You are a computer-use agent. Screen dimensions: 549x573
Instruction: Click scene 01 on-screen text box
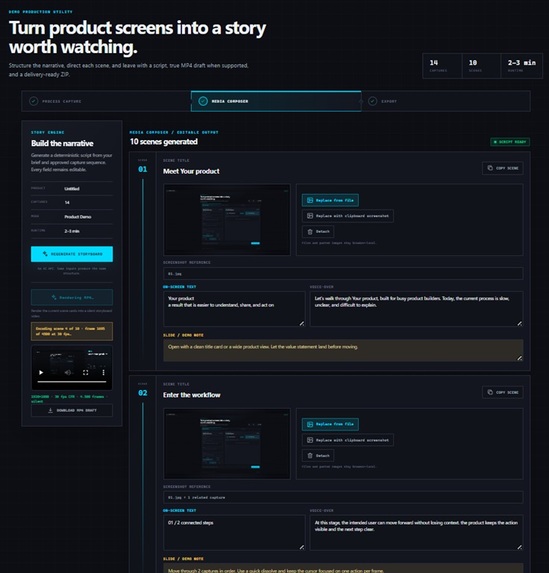(234, 309)
